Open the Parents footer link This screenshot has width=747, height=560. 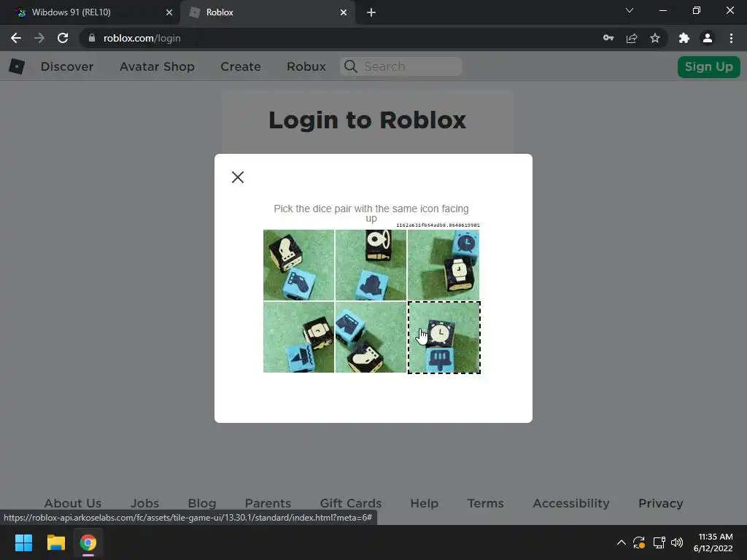[x=268, y=503]
